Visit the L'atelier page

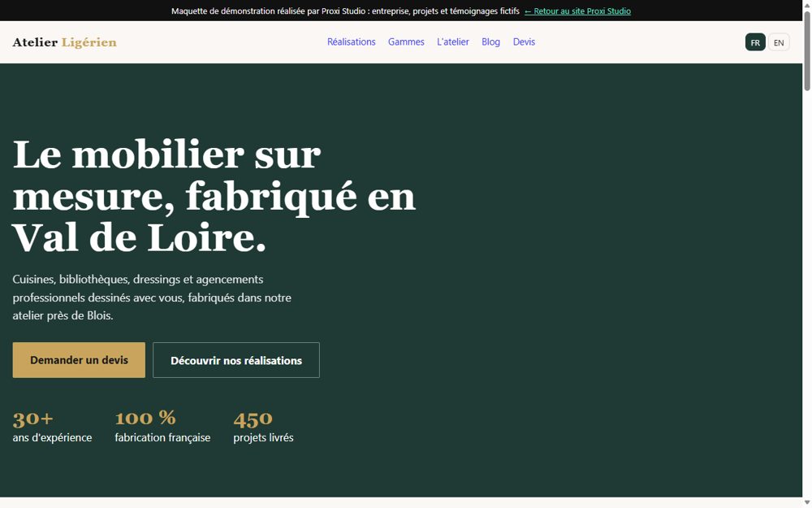(452, 42)
